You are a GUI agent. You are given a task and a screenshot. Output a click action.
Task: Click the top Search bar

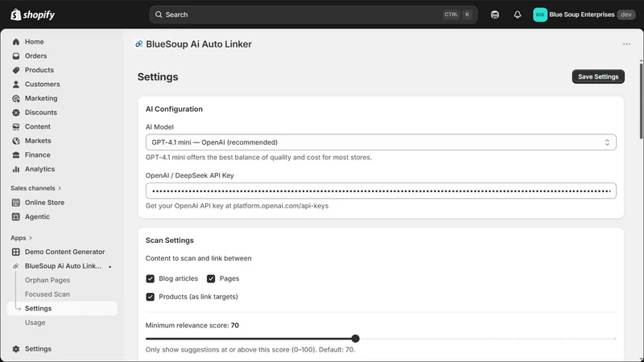(x=313, y=14)
